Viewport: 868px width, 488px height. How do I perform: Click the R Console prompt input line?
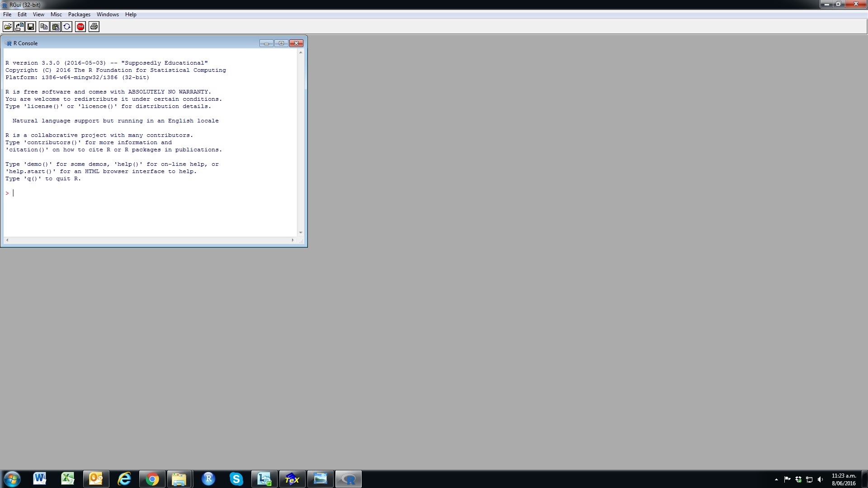tap(150, 193)
